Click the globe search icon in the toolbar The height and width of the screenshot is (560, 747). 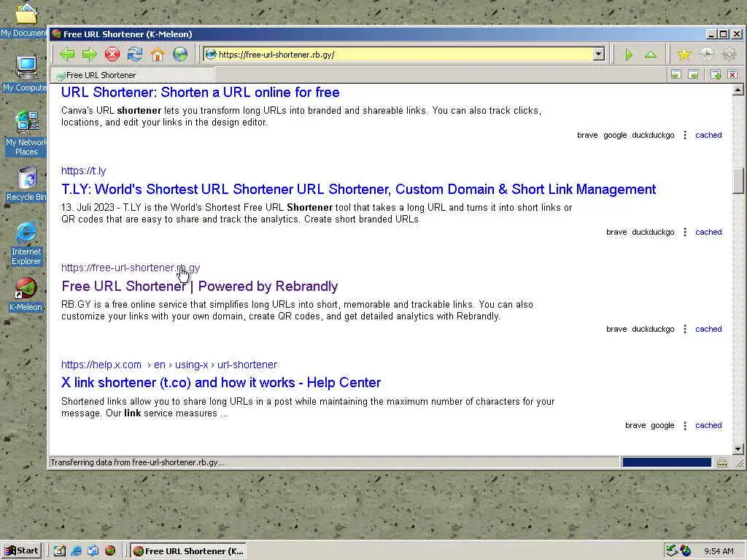(x=180, y=54)
